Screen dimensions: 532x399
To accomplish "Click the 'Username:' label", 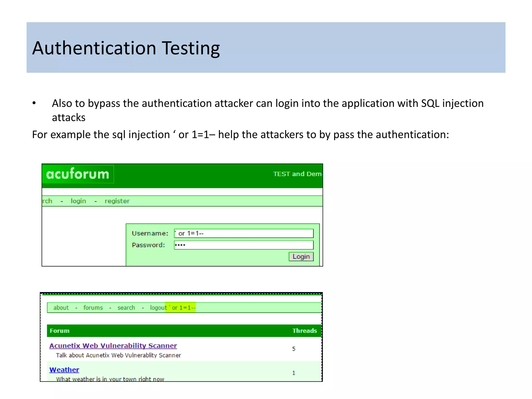I will tap(150, 233).
